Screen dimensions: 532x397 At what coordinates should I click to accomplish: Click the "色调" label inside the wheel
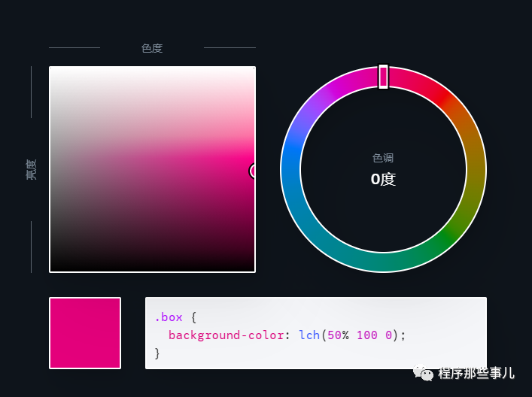(383, 158)
